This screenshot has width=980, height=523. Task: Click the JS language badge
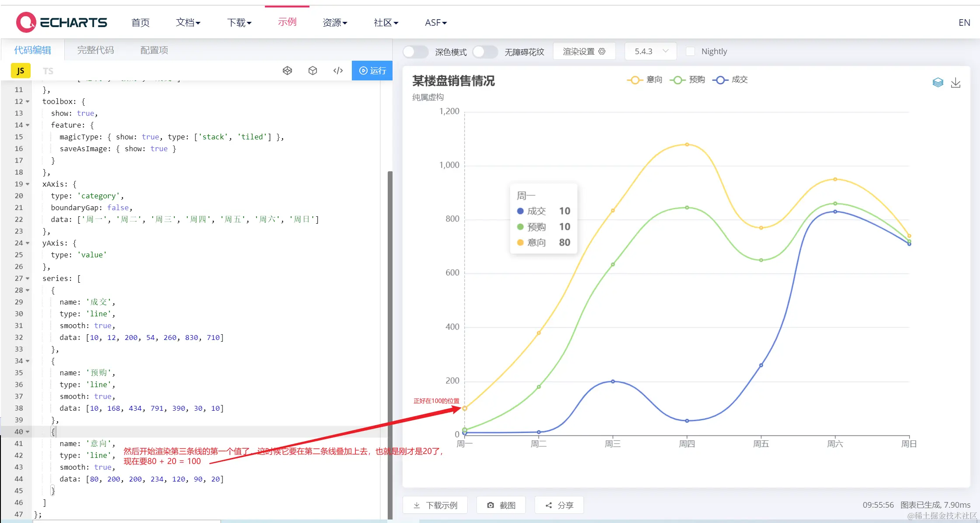click(21, 71)
